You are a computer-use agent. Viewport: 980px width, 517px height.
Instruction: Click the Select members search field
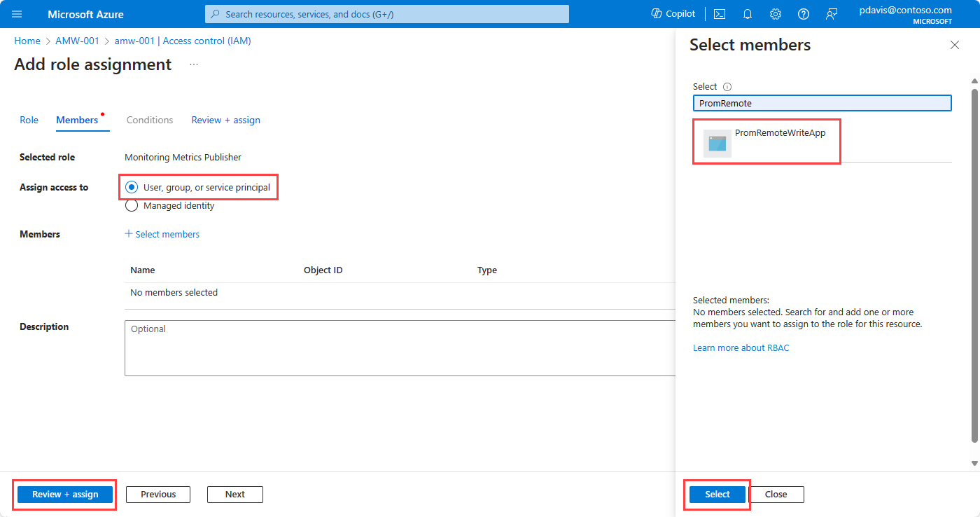(822, 103)
